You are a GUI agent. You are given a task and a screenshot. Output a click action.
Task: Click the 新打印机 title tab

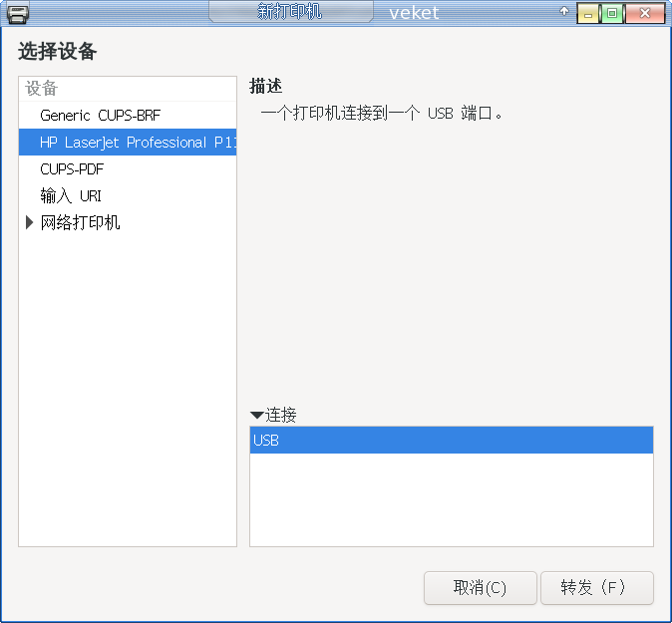coord(290,12)
